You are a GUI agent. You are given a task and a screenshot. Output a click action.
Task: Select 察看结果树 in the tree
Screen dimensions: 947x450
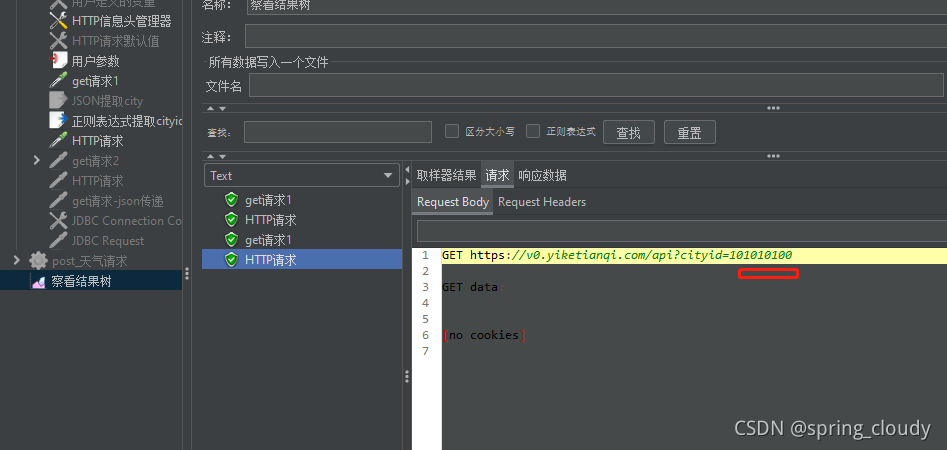(x=81, y=281)
